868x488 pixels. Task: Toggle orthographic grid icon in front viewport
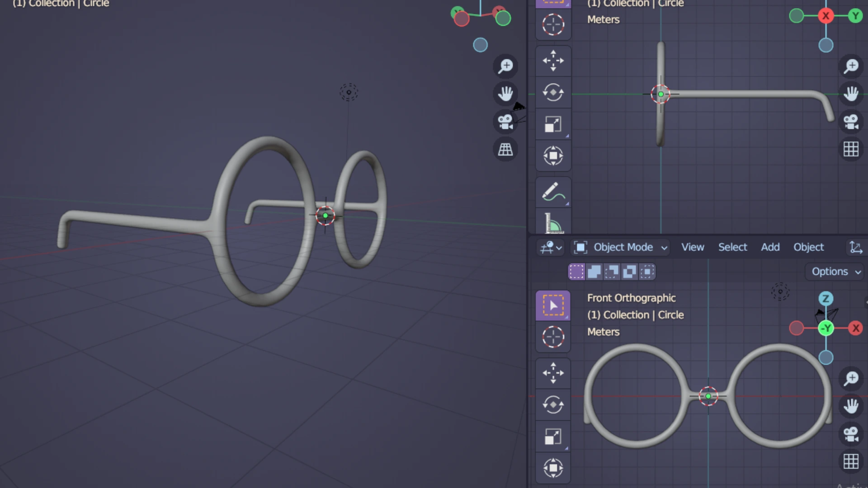coord(851,461)
